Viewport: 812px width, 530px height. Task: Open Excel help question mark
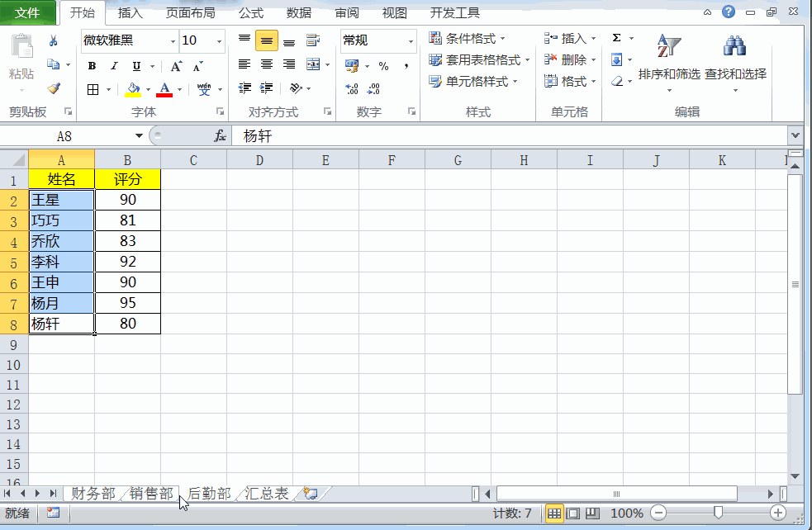pos(729,12)
